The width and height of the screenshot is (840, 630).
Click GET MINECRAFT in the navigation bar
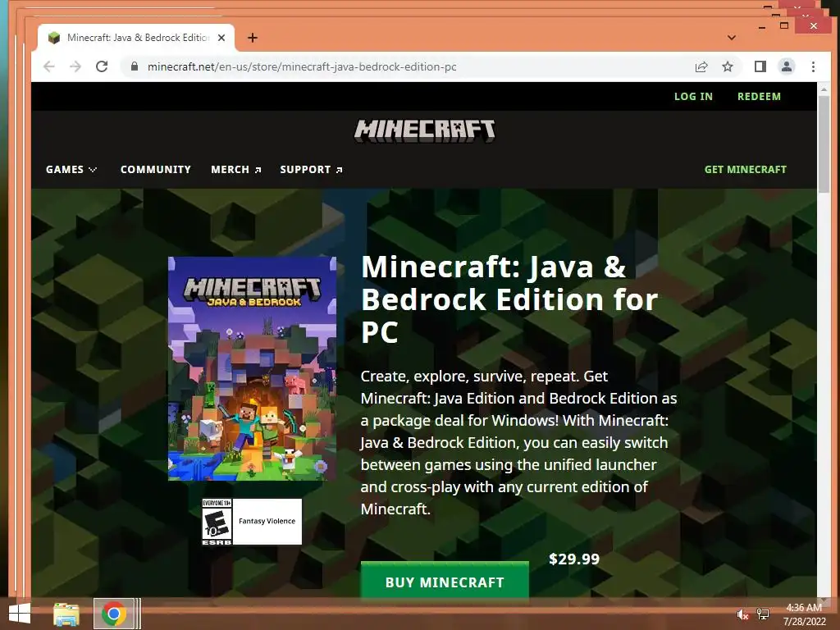click(745, 169)
